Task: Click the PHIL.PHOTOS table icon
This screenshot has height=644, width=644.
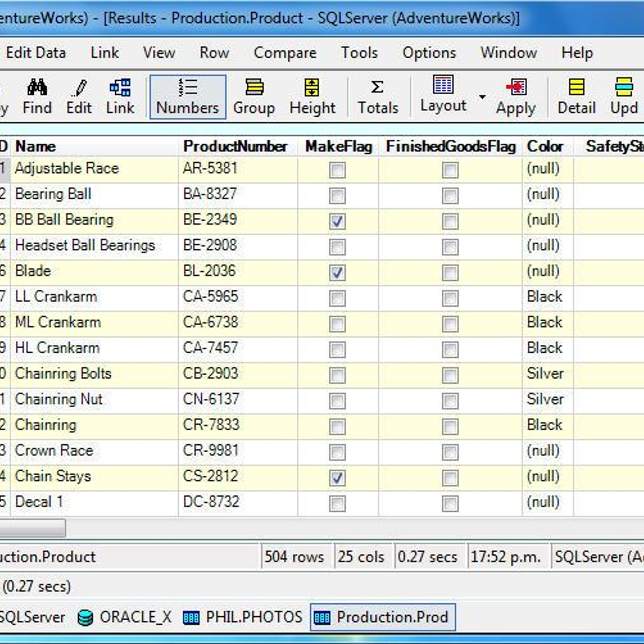Action: point(191,617)
